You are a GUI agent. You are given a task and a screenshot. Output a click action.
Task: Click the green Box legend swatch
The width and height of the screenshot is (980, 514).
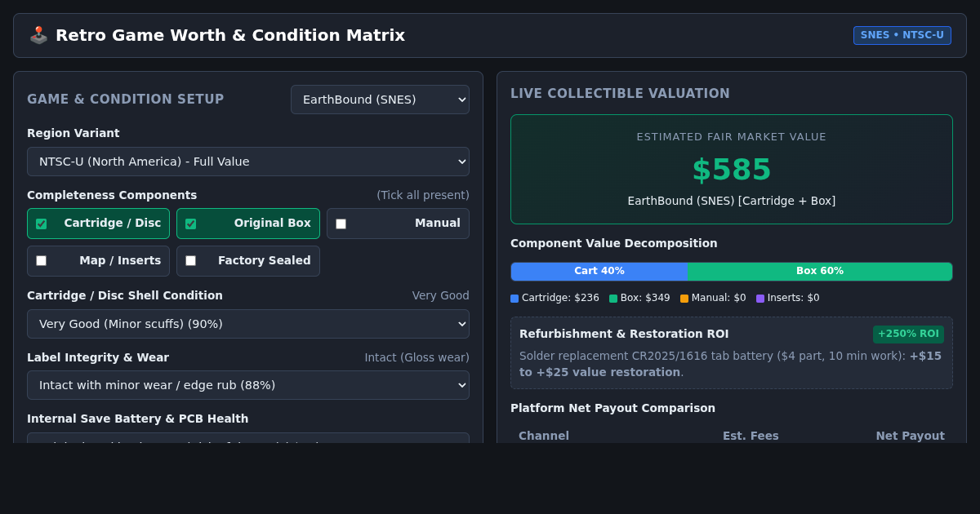pos(613,299)
